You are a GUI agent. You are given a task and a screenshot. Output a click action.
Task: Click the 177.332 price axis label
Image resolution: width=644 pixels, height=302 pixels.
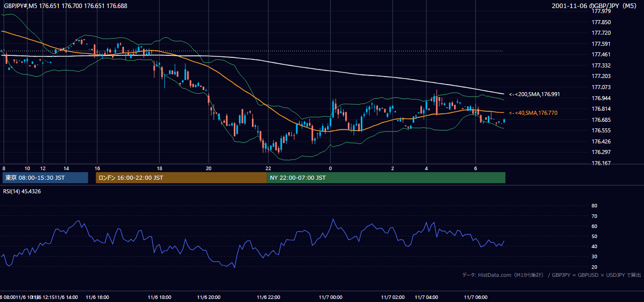coord(601,65)
